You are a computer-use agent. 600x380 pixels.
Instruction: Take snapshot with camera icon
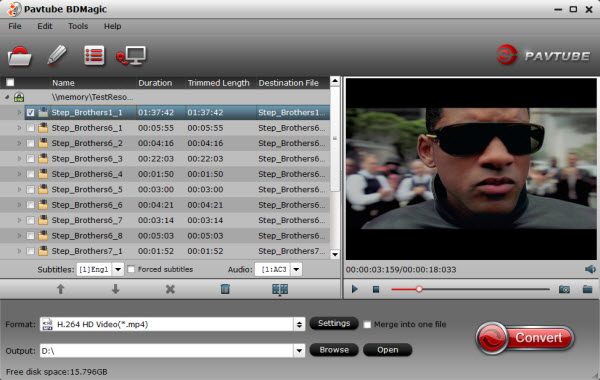564,289
